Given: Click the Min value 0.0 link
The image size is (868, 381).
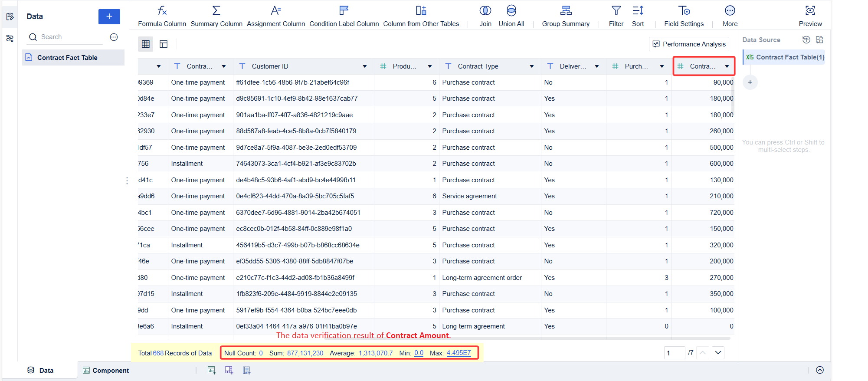Looking at the screenshot, I should [x=419, y=353].
